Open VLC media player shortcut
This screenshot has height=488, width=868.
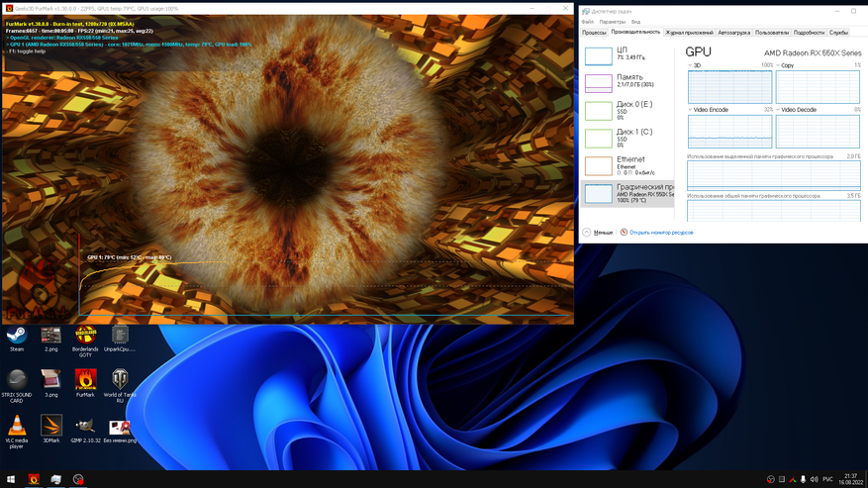click(x=17, y=432)
